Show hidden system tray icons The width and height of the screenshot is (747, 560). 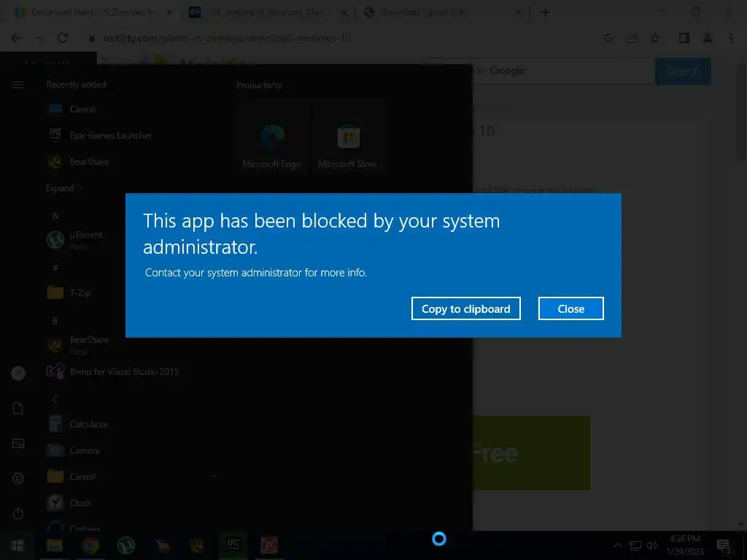617,545
